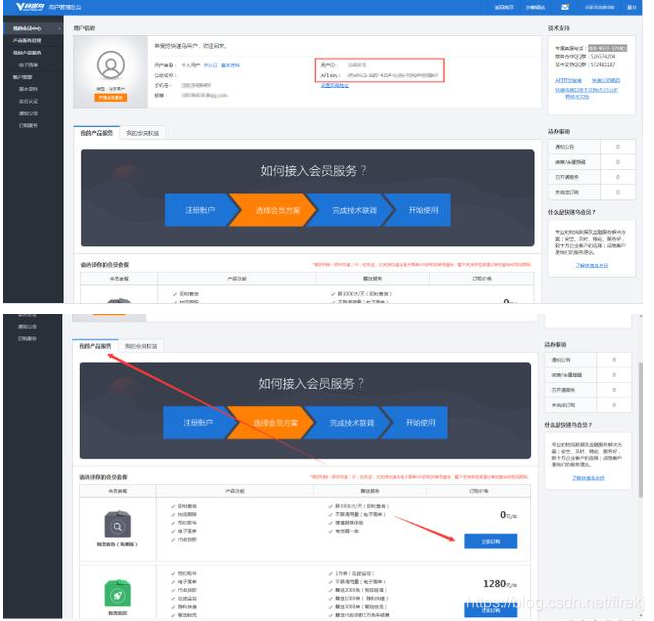Select the first tab in lower screenshot

[95, 346]
